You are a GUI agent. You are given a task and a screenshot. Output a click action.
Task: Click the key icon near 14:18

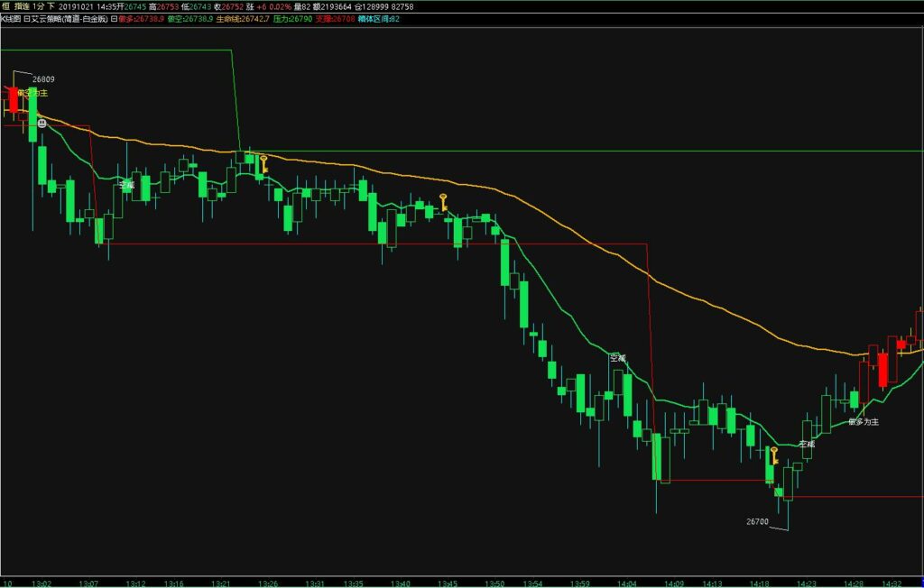(x=773, y=455)
